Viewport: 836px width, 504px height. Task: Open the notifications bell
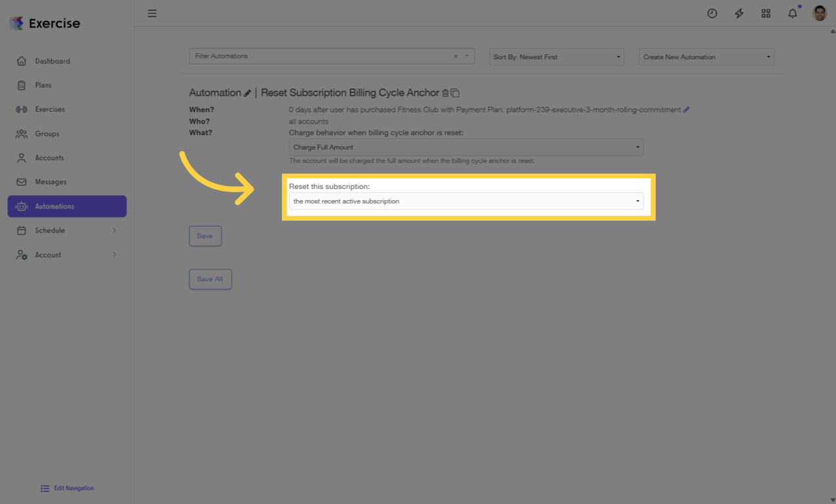pyautogui.click(x=793, y=13)
